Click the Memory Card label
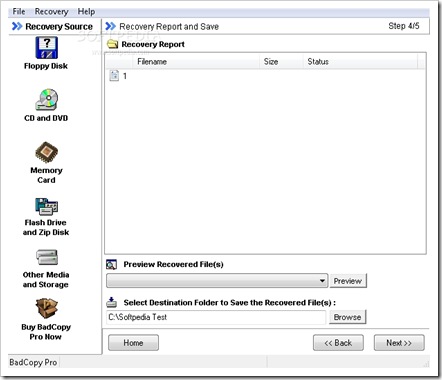The height and width of the screenshot is (380, 442). [46, 175]
